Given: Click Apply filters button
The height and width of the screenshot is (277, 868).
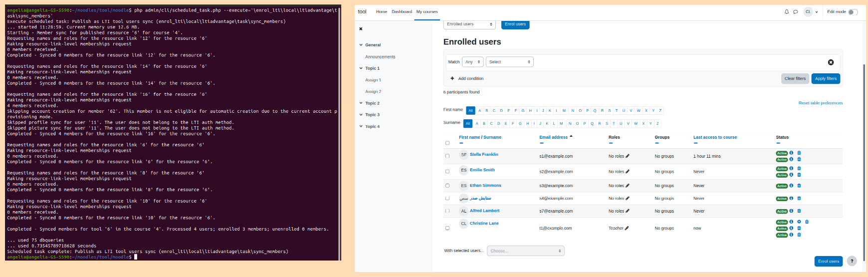Looking at the screenshot, I should click(x=826, y=78).
